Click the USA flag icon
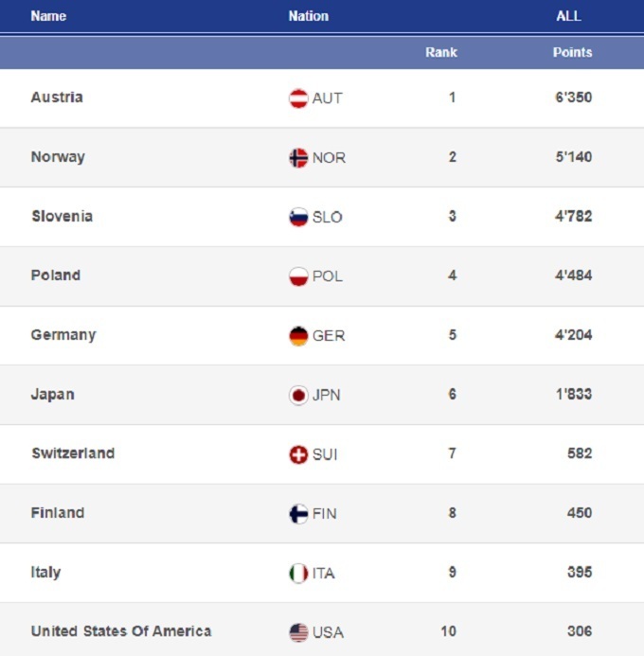The width and height of the screenshot is (644, 656). coord(298,632)
